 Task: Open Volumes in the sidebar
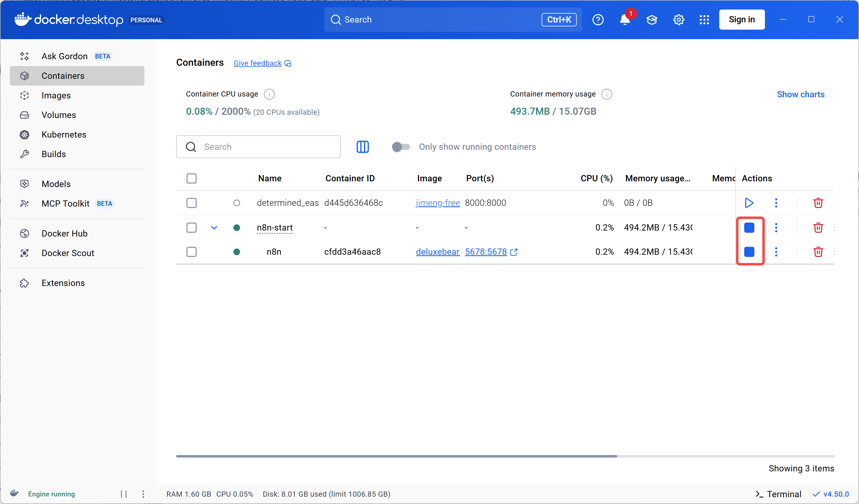59,115
